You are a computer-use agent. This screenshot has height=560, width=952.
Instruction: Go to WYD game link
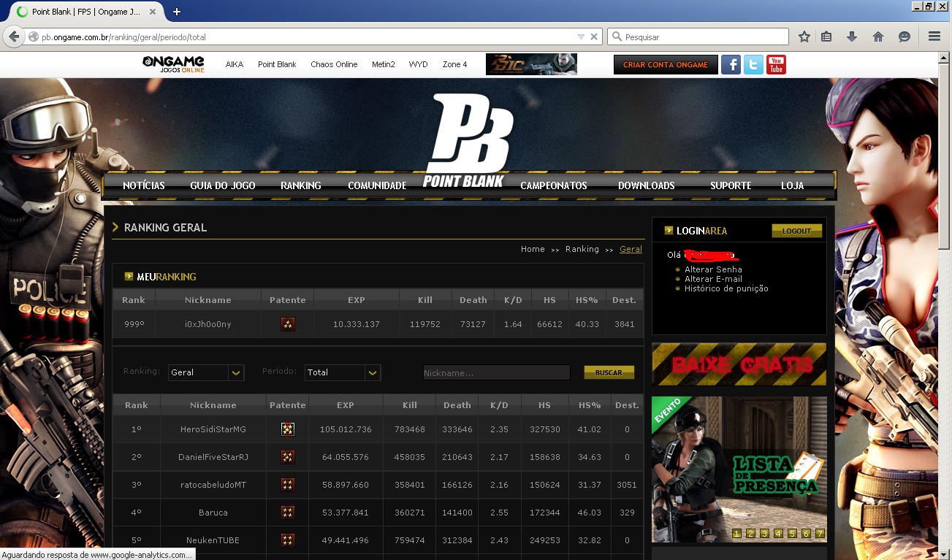coord(418,64)
